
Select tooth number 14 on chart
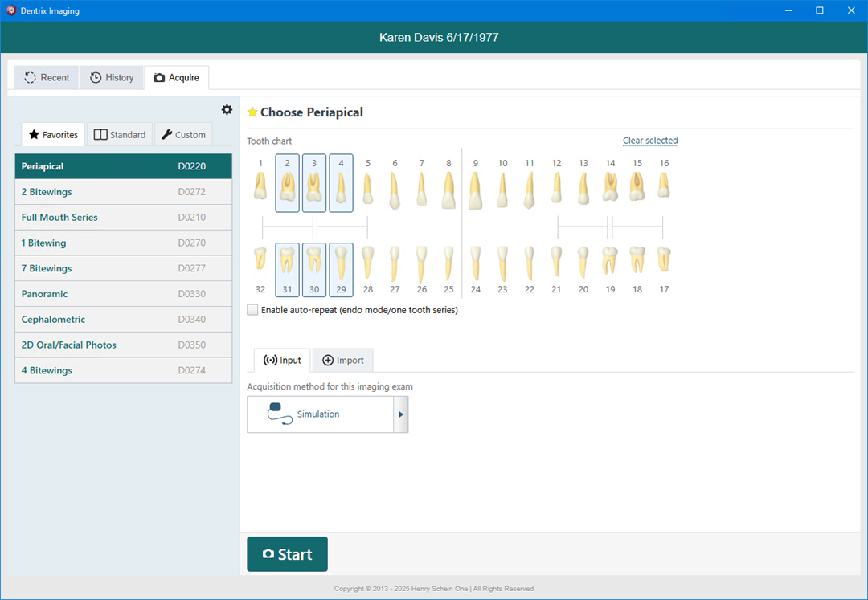(x=610, y=187)
